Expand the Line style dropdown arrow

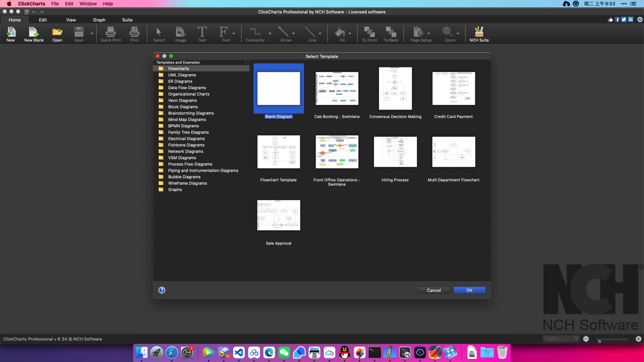(x=320, y=33)
